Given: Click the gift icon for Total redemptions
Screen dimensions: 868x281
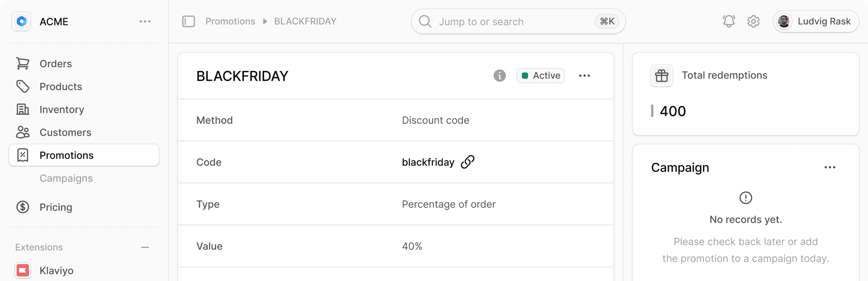Looking at the screenshot, I should [662, 76].
